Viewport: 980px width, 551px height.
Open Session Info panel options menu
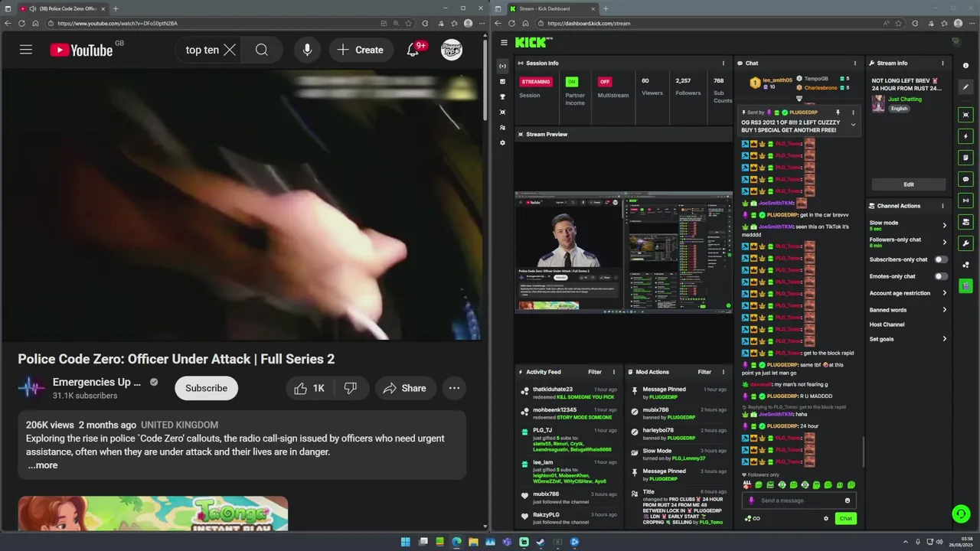click(723, 63)
